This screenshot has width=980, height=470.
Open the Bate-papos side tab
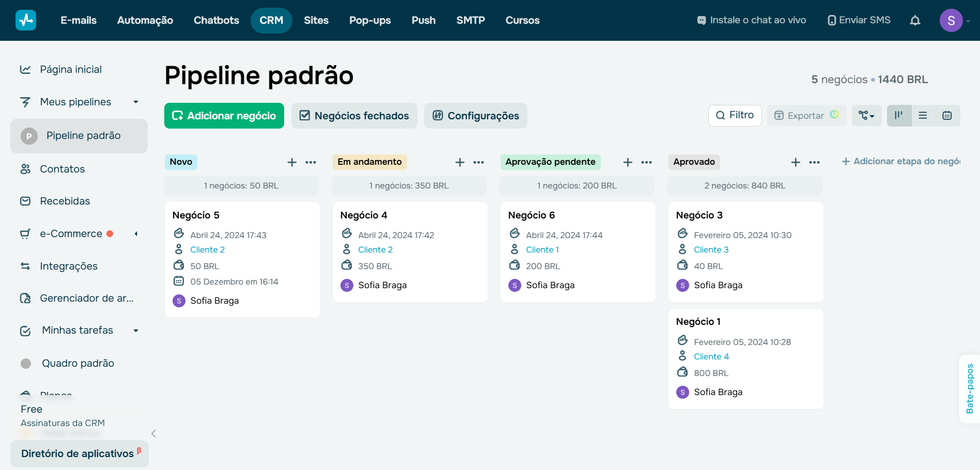point(970,389)
